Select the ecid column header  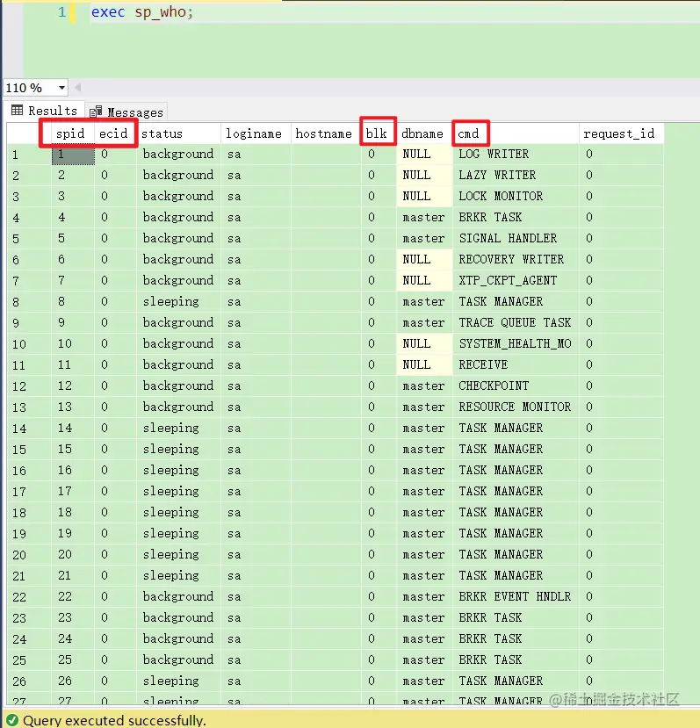coord(113,133)
